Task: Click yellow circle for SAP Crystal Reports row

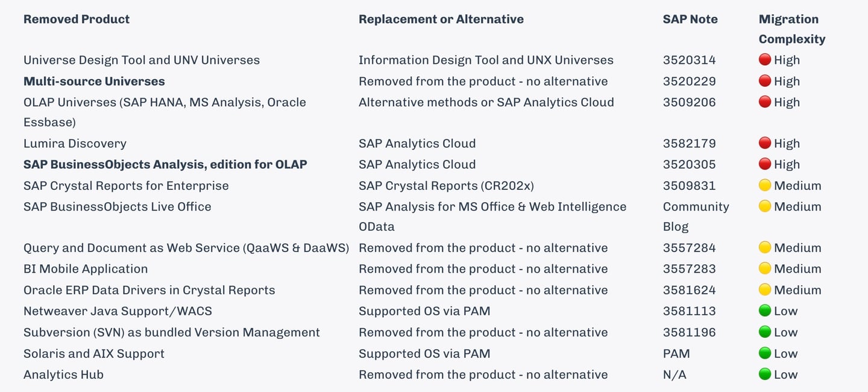Action: point(765,186)
